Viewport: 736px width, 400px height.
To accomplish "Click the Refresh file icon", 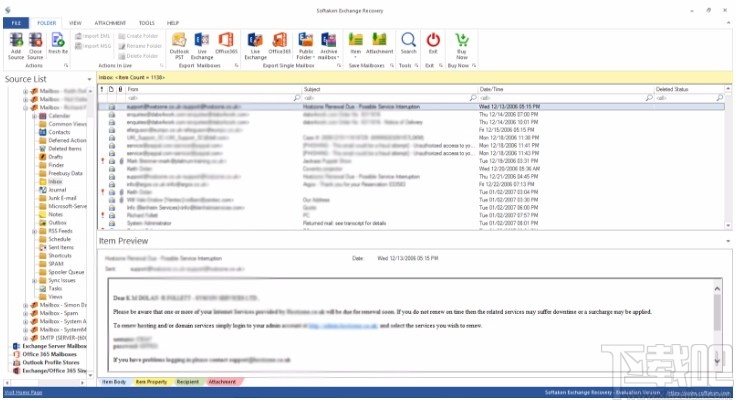I will click(58, 43).
